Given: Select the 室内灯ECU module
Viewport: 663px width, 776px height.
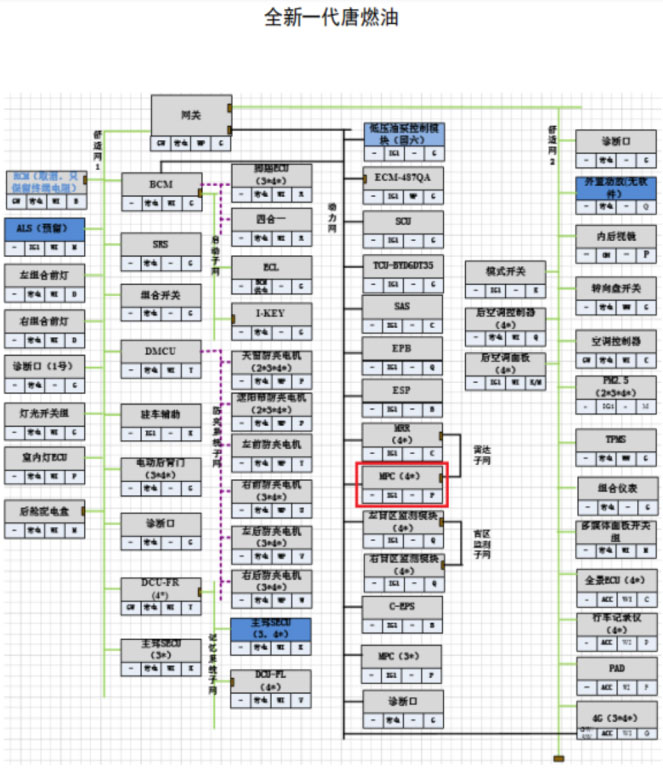Looking at the screenshot, I should [x=45, y=465].
